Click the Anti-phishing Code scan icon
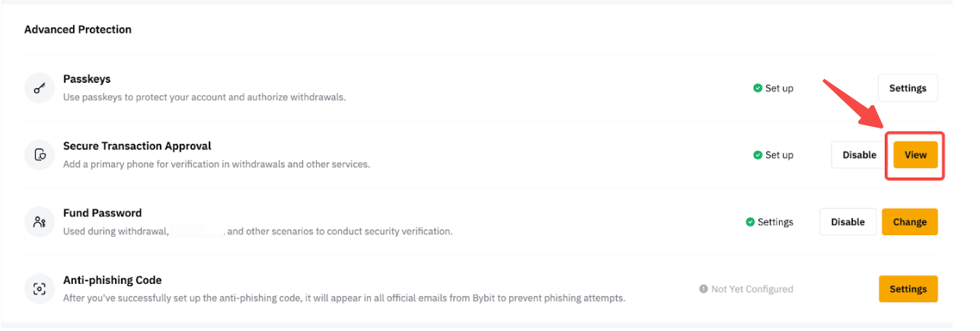The width and height of the screenshot is (980, 331). (x=39, y=289)
